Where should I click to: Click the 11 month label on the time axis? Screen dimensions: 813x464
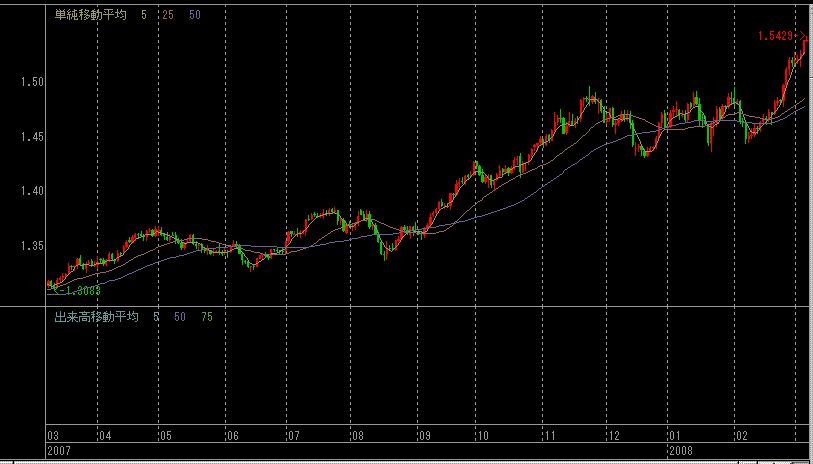coord(549,435)
